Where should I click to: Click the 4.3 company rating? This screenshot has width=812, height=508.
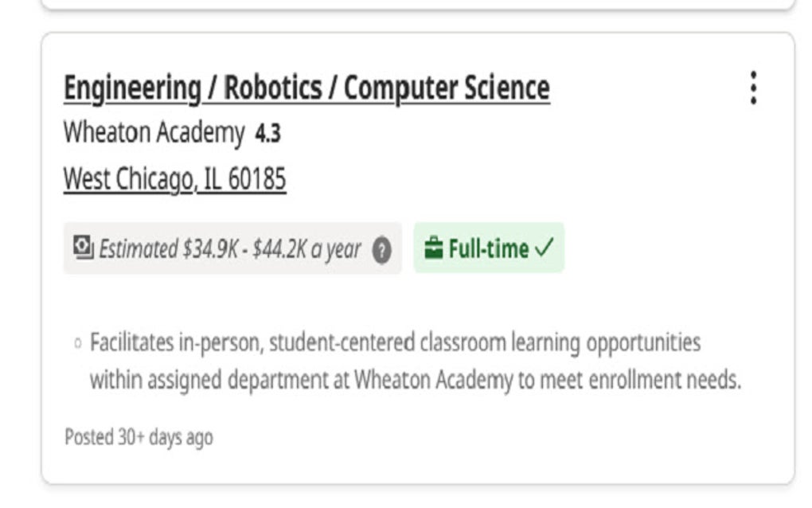pyautogui.click(x=268, y=134)
